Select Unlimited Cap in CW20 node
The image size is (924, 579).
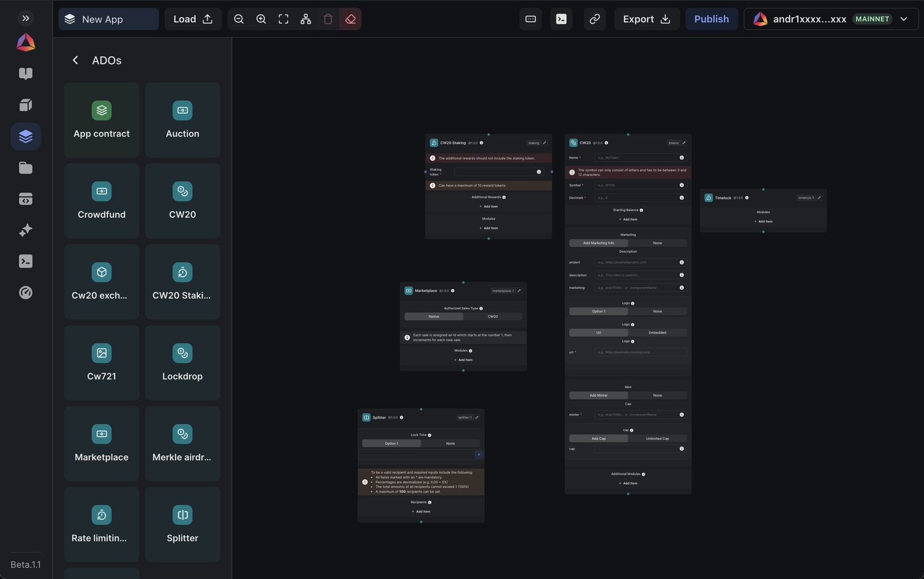[657, 439]
